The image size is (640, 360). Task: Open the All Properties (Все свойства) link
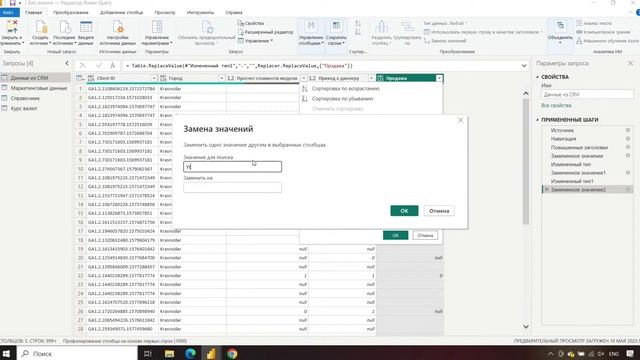coord(556,105)
